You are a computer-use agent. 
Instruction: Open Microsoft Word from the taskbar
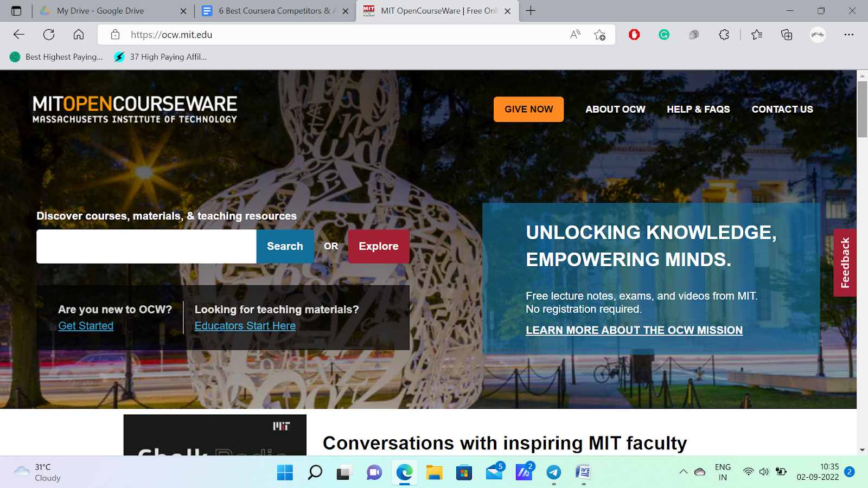[x=583, y=472]
